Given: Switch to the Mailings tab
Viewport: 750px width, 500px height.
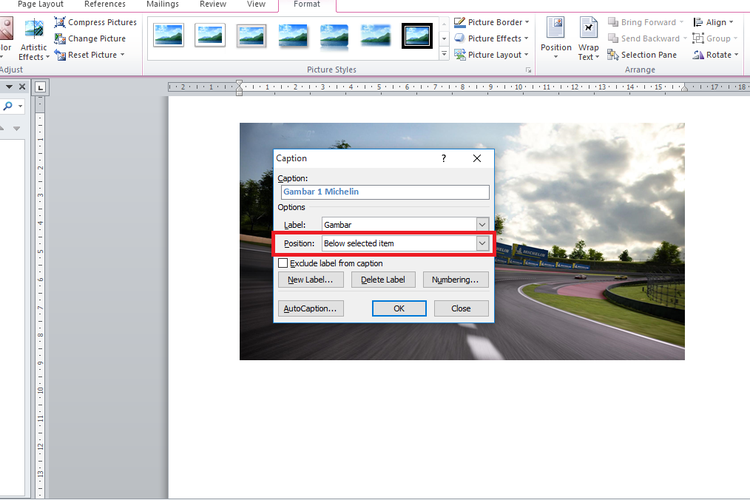Looking at the screenshot, I should click(163, 4).
